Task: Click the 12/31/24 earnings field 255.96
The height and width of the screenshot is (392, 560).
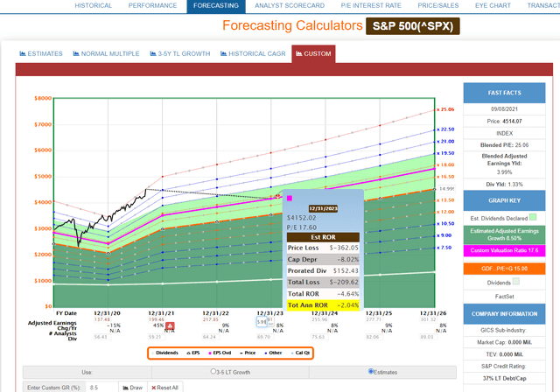Action: (x=319, y=319)
